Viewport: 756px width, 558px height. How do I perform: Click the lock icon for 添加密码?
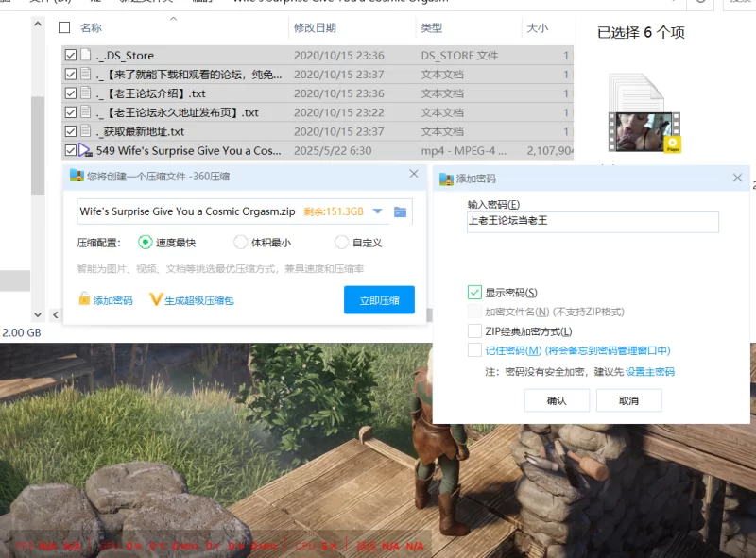(x=84, y=300)
